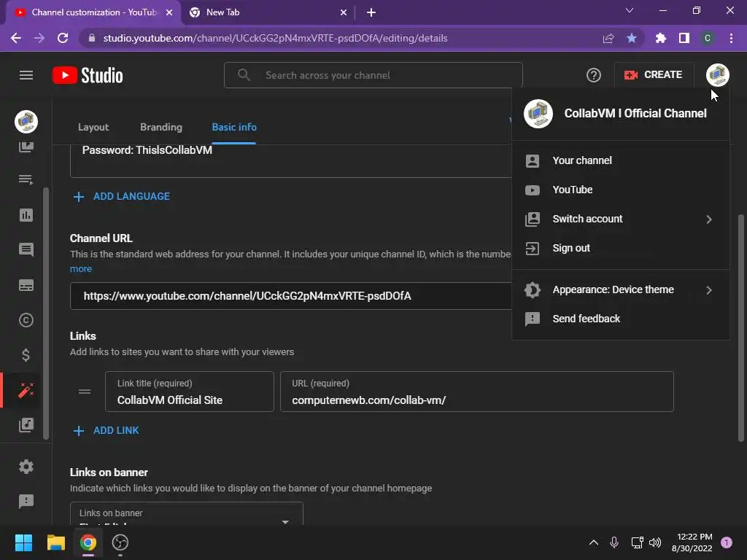The width and height of the screenshot is (747, 560).
Task: Click the CollabVM I Official Channel name
Action: (x=635, y=113)
